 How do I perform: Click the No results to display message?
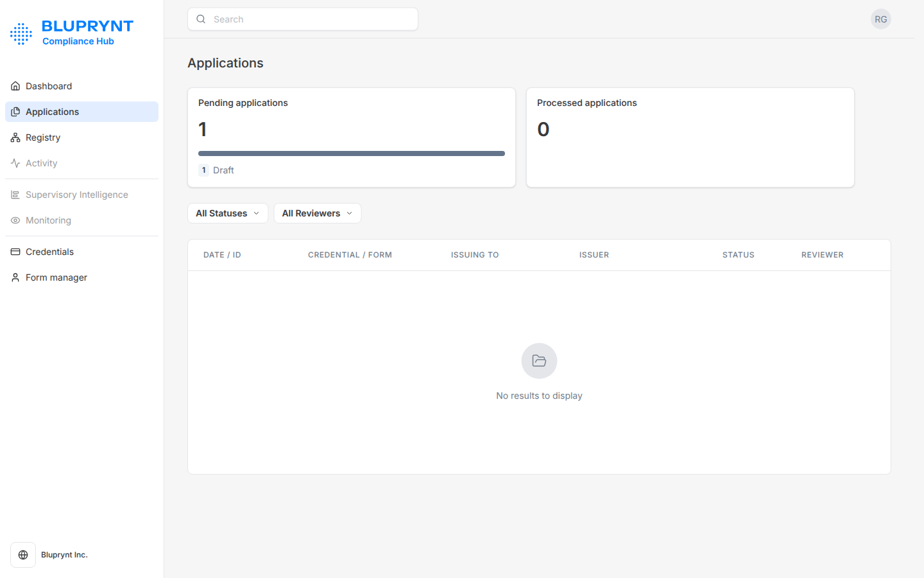(x=539, y=396)
